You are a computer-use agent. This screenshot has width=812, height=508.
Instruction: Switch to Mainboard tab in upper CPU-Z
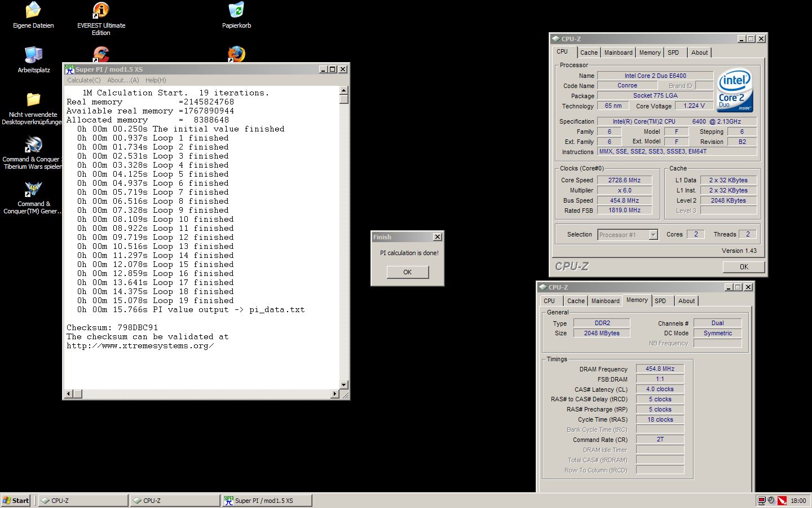click(x=618, y=52)
